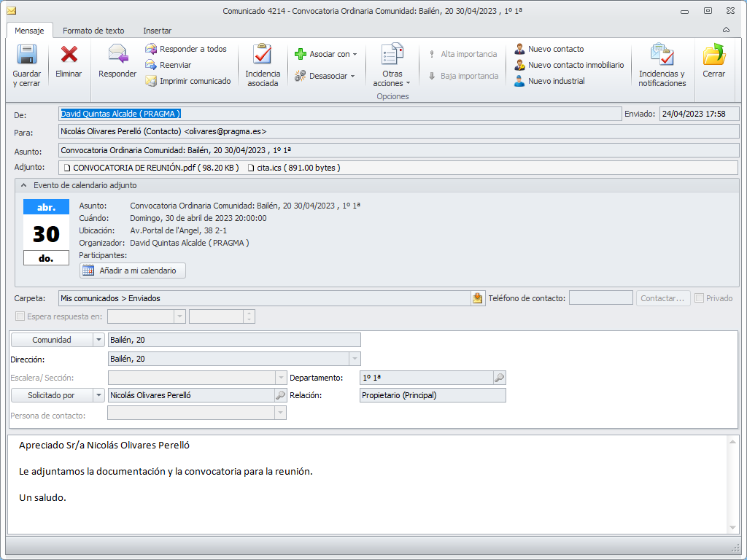Click the text "Domingo, 30 de abril de 2023 20:00:00"
Screen dimensions: 747x560
coord(198,218)
